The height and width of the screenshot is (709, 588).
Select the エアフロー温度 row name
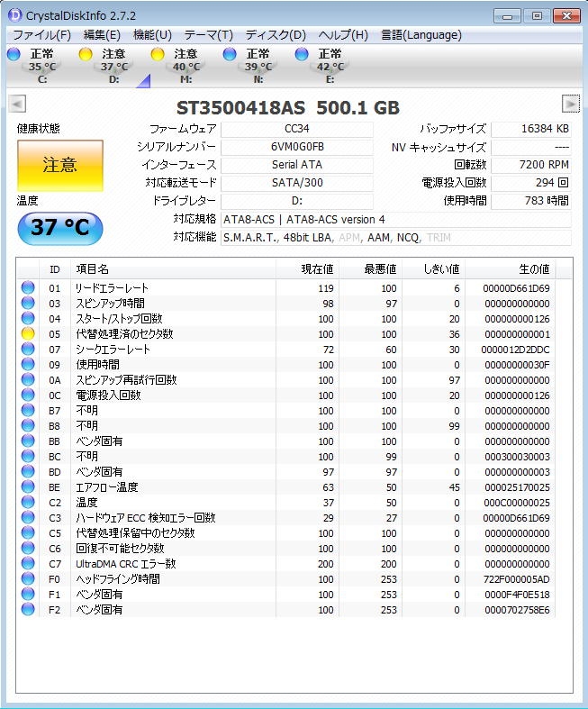click(106, 487)
